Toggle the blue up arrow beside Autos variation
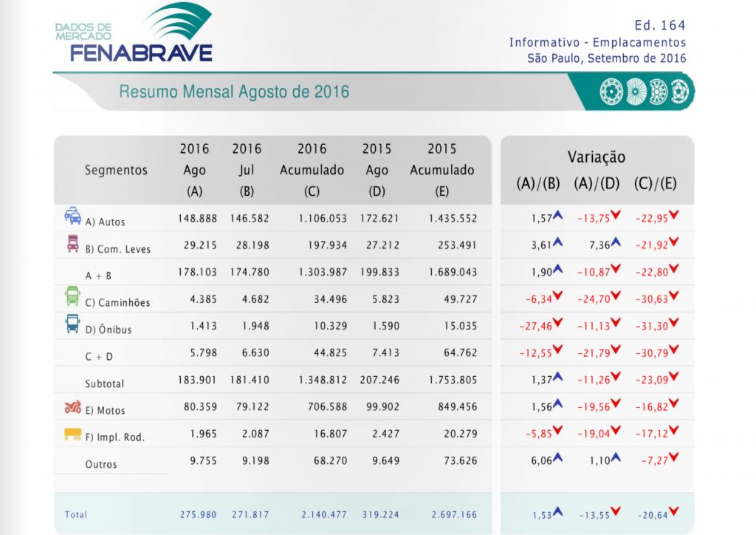This screenshot has width=756, height=535. coord(559,216)
